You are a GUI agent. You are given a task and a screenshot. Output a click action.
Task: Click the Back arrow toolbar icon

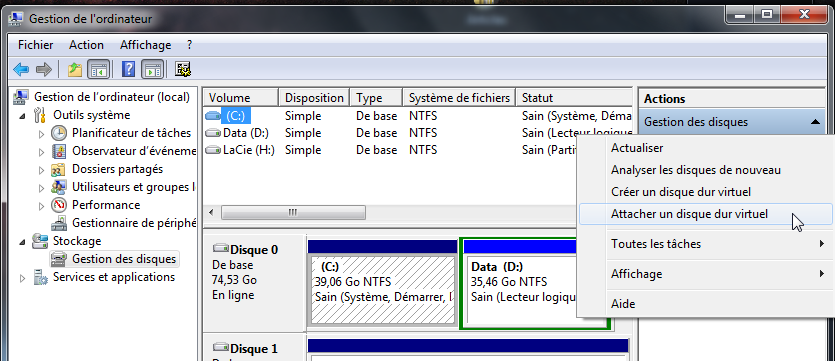point(21,69)
